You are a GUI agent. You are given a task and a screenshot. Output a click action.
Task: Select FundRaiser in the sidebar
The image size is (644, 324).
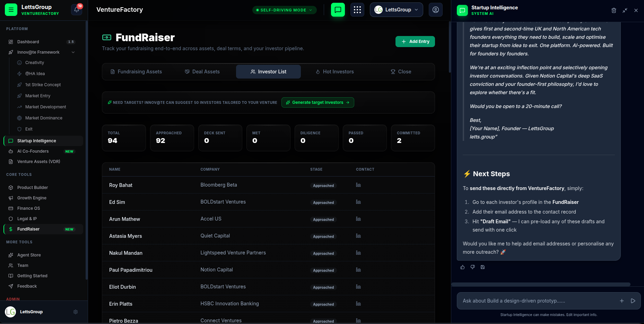[43, 229]
